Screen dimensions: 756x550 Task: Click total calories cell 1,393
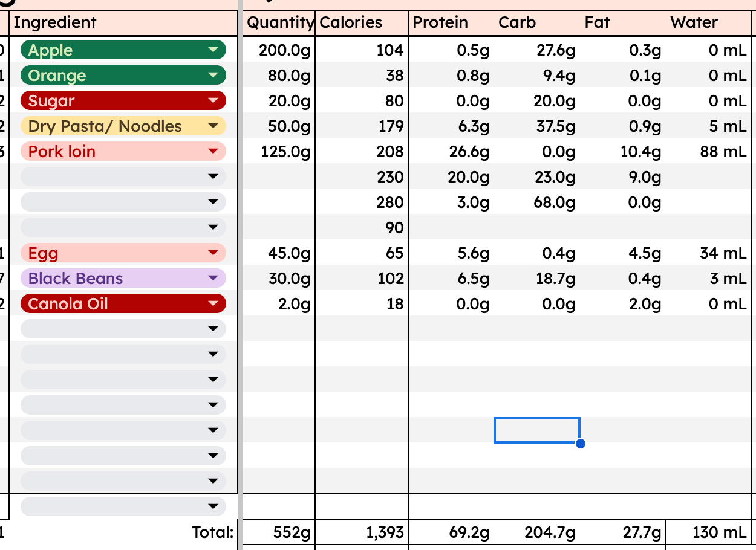pos(362,532)
